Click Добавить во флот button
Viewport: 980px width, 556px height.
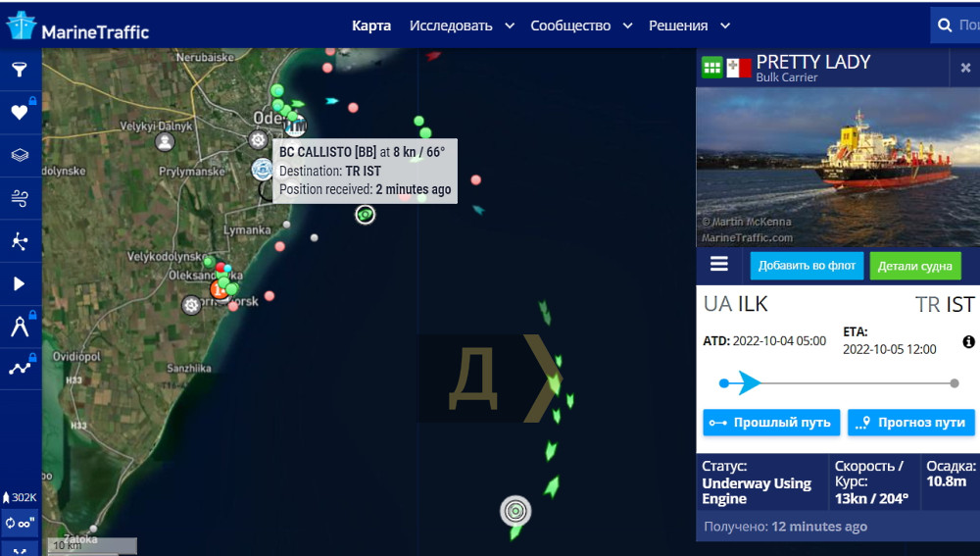[807, 266]
